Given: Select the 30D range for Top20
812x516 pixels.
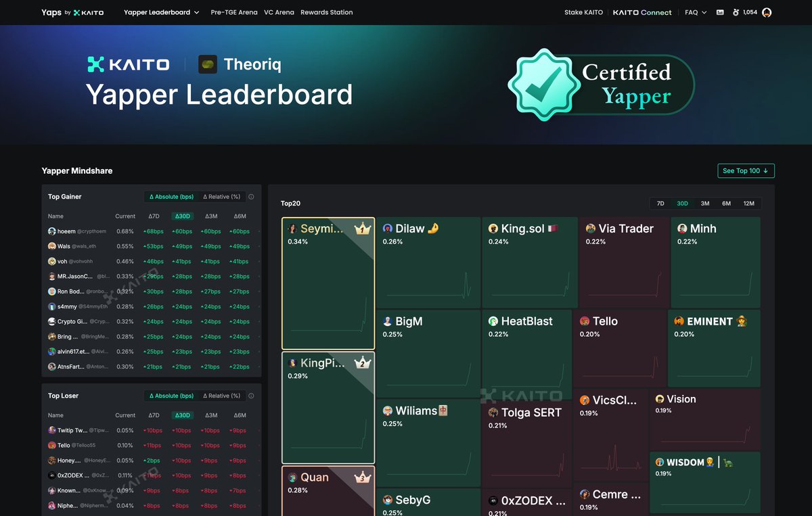Looking at the screenshot, I should 682,204.
